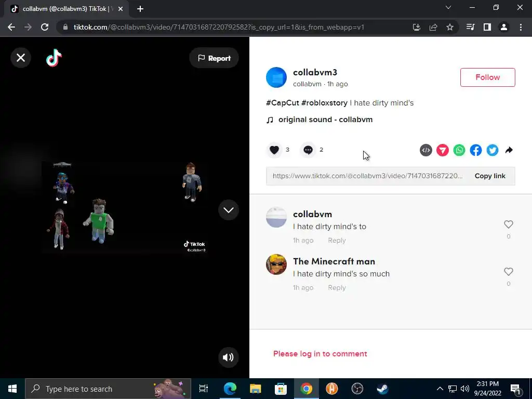Open Chrome profile icon

(504, 27)
